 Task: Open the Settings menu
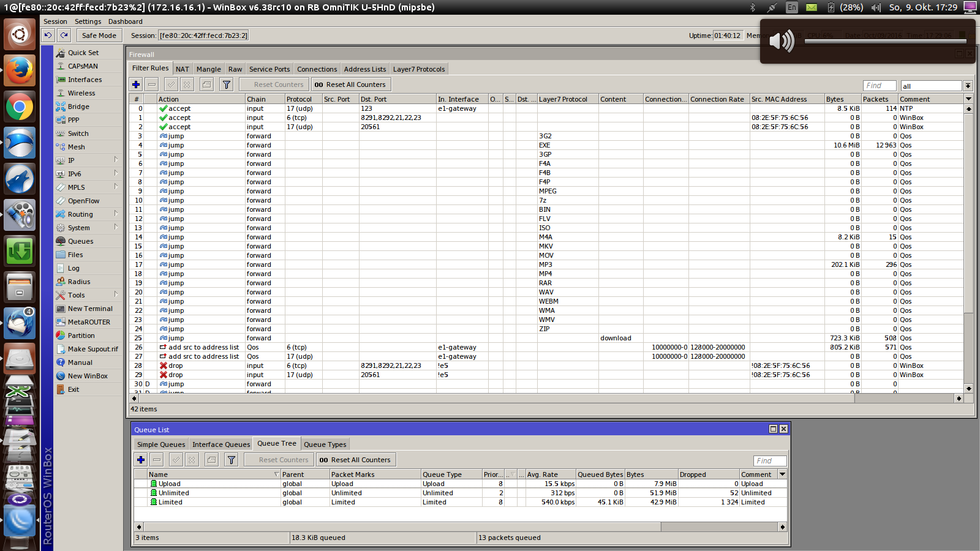click(x=88, y=21)
